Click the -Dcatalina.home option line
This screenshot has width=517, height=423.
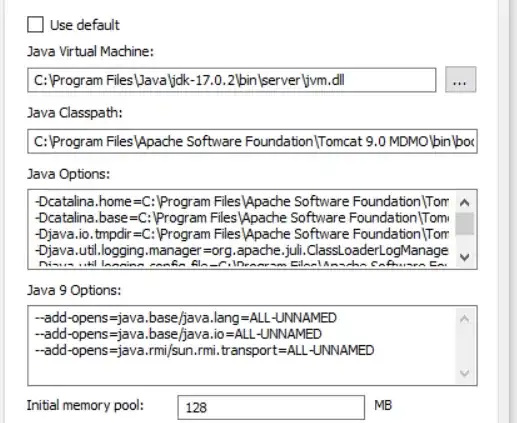242,202
